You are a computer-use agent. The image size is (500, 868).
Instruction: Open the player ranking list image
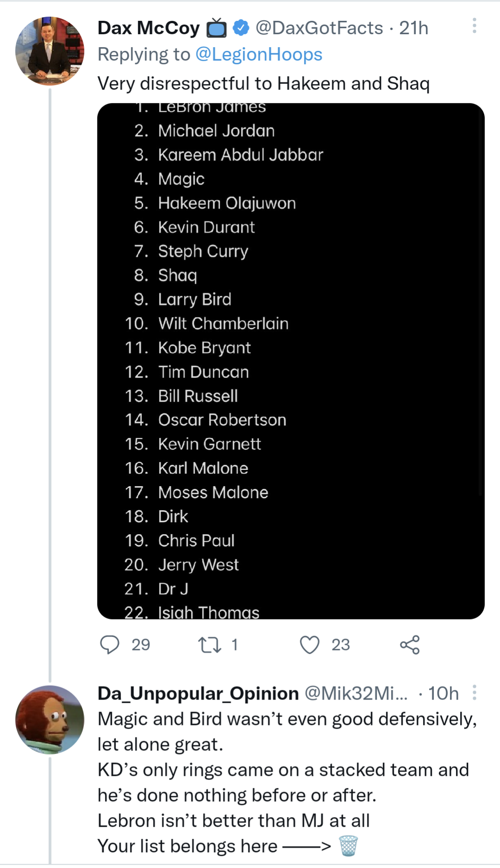click(291, 359)
